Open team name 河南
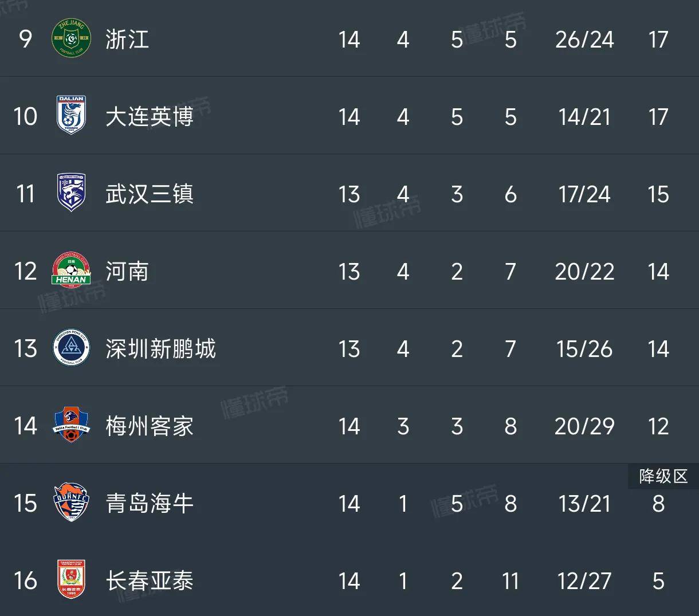 click(x=127, y=272)
